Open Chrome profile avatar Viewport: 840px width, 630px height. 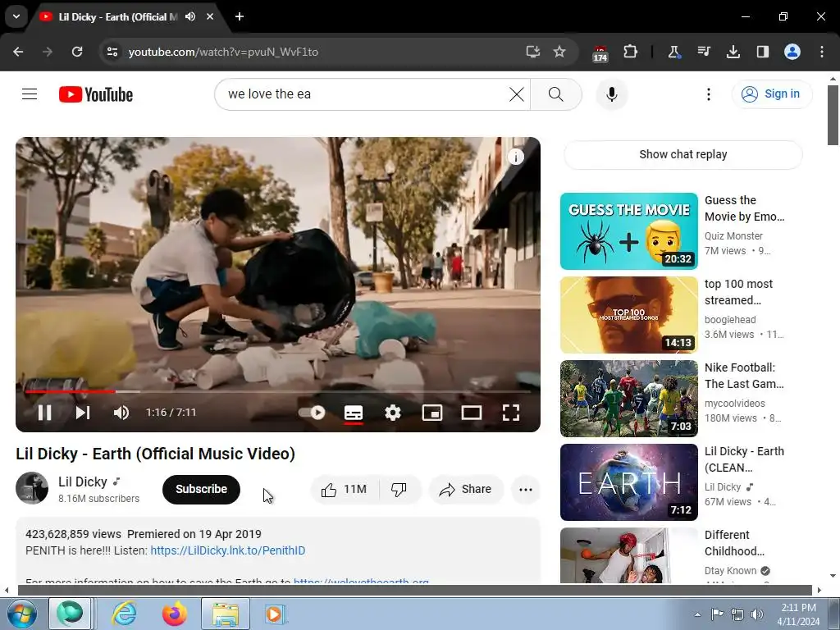(792, 52)
